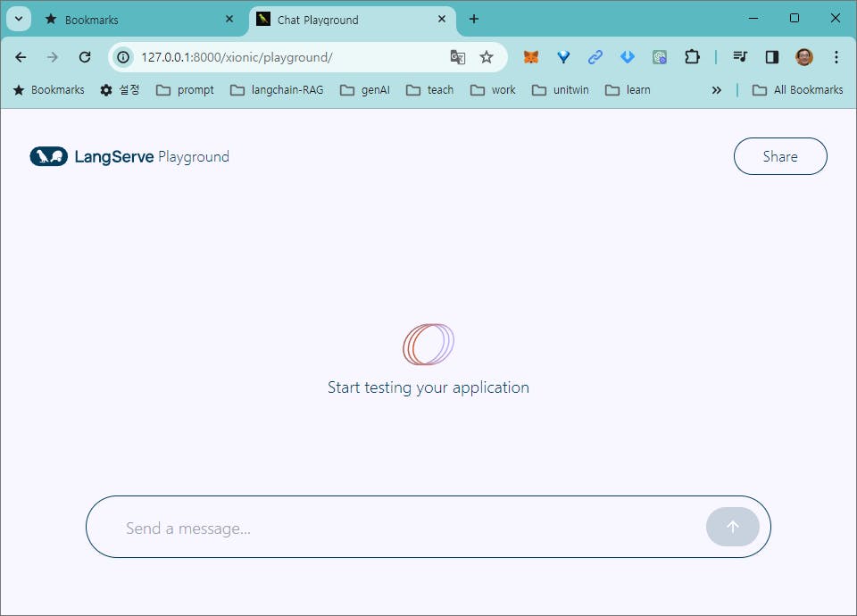Open the blue down-arrow extension icon
857x616 pixels.
point(628,57)
